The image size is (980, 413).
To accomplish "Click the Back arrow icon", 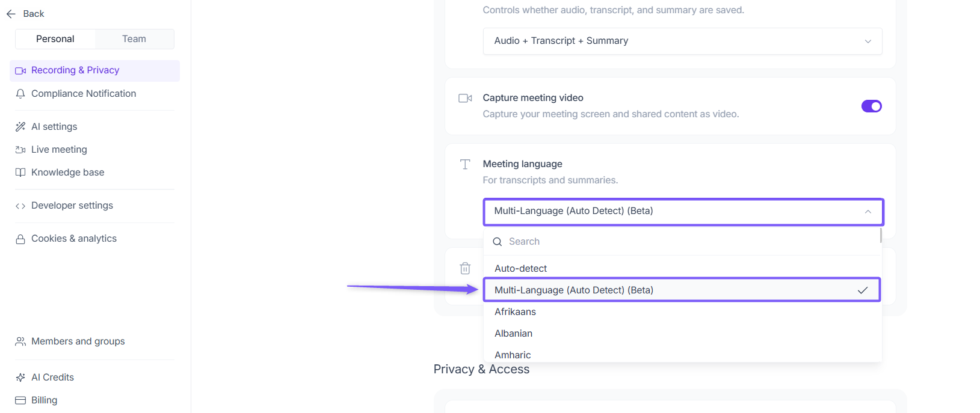I will point(11,14).
